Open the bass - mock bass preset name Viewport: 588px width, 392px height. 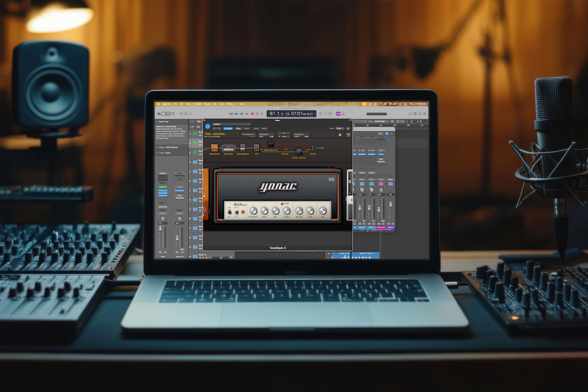point(215,134)
